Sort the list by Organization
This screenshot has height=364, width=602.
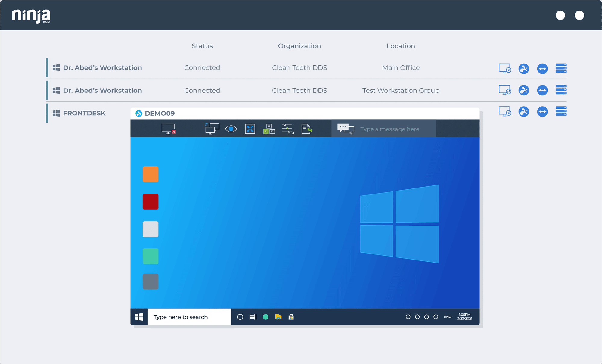click(x=299, y=46)
